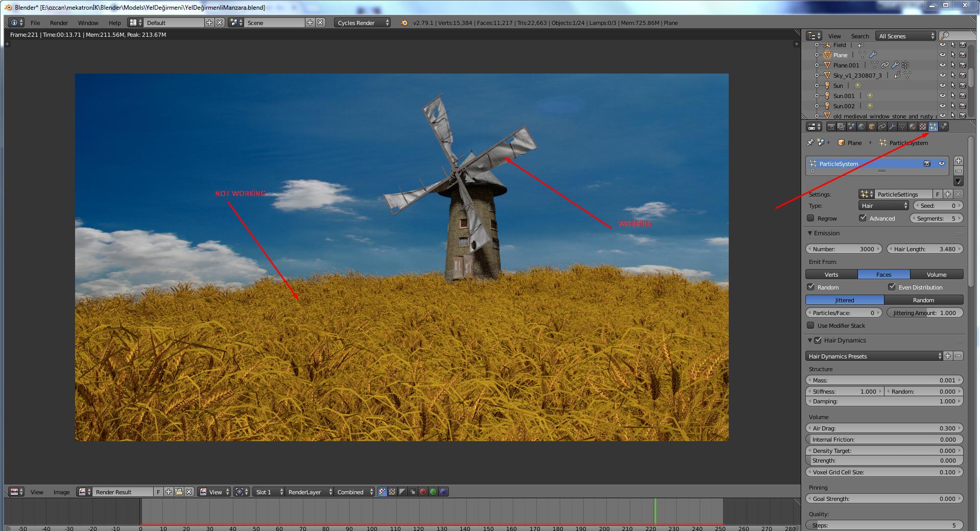This screenshot has width=980, height=531.
Task: Collapse the Emission panel
Action: click(x=810, y=233)
